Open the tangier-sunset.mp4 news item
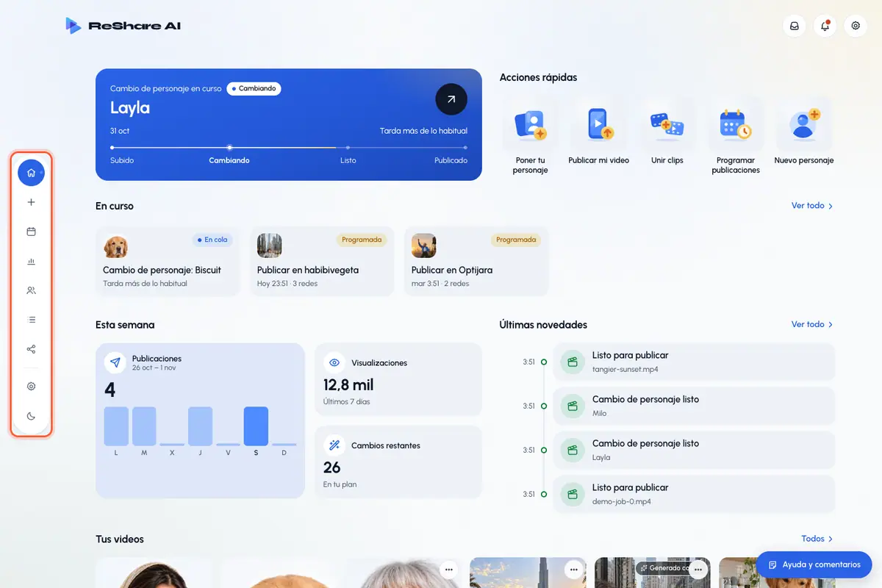The image size is (882, 588). [694, 362]
